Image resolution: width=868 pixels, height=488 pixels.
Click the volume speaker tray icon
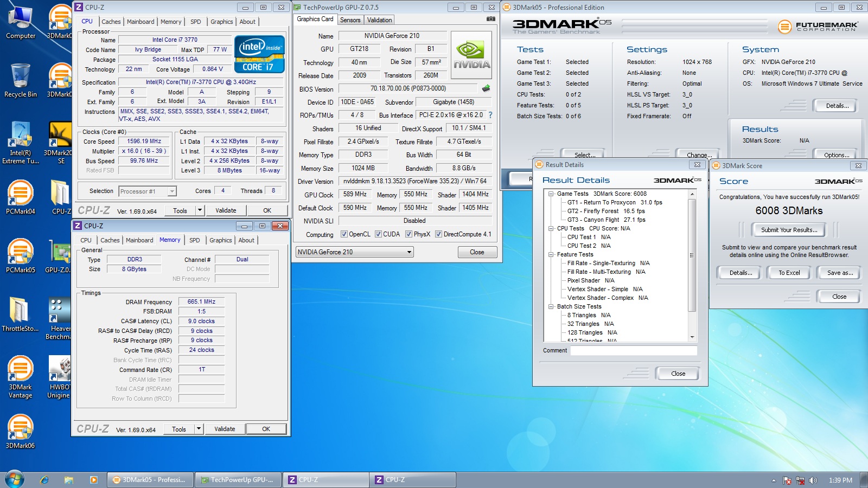click(x=813, y=480)
